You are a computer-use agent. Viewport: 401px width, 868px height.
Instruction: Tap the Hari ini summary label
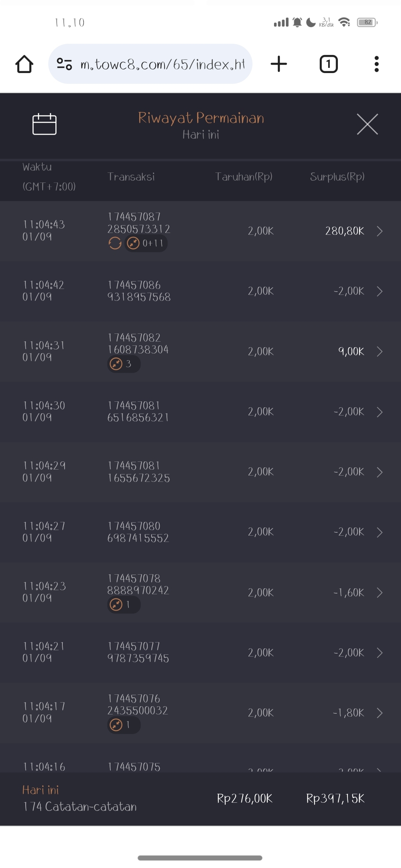[x=41, y=790]
